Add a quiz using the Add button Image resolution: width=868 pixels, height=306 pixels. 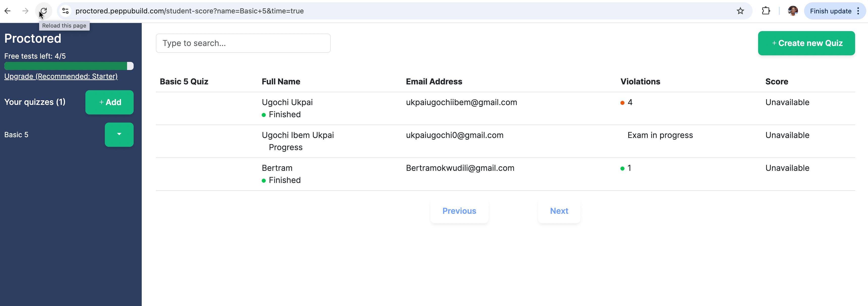tap(109, 102)
